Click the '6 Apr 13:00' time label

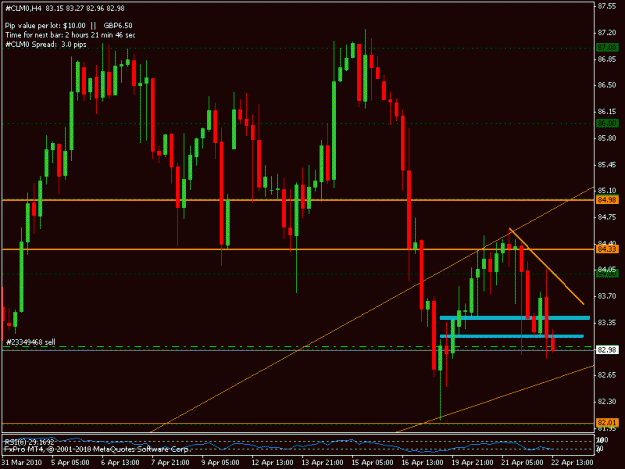pyautogui.click(x=120, y=462)
